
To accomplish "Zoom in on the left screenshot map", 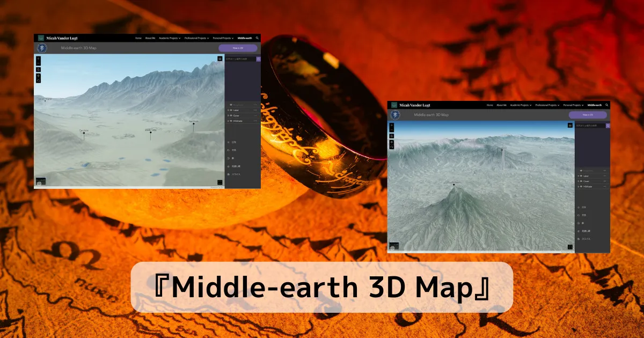I will 39,58.
